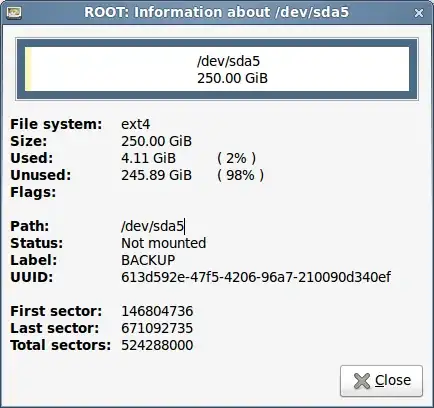Click the white unused area of the partition bar
The image size is (434, 408).
pyautogui.click(x=220, y=69)
